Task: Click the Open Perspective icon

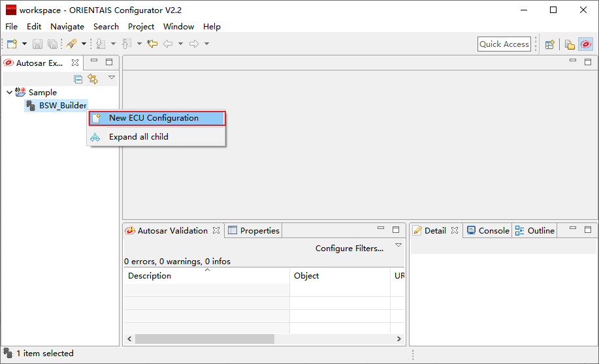Action: 550,44
